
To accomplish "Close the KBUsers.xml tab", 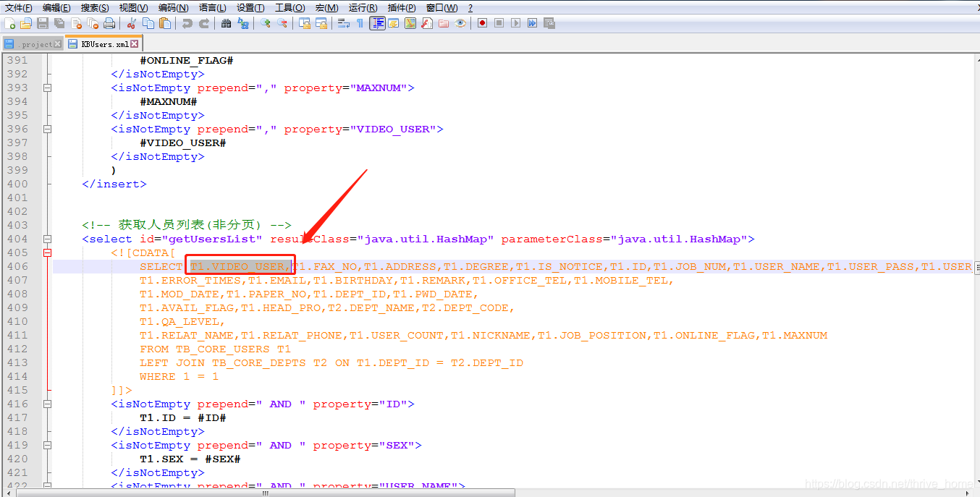I will [x=135, y=44].
